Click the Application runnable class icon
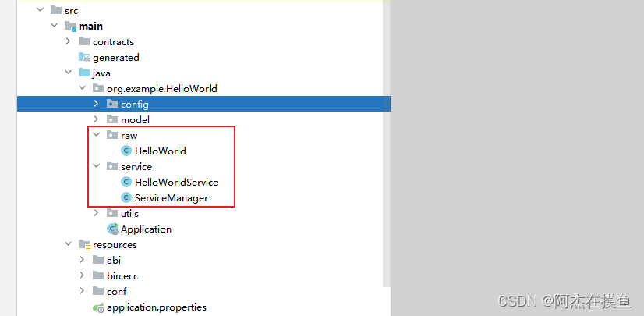 pos(112,229)
